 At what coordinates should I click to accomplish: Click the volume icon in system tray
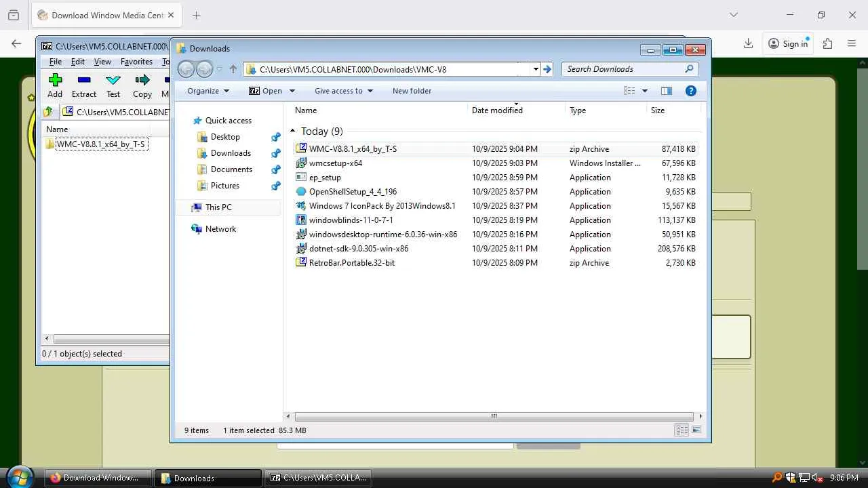click(818, 478)
